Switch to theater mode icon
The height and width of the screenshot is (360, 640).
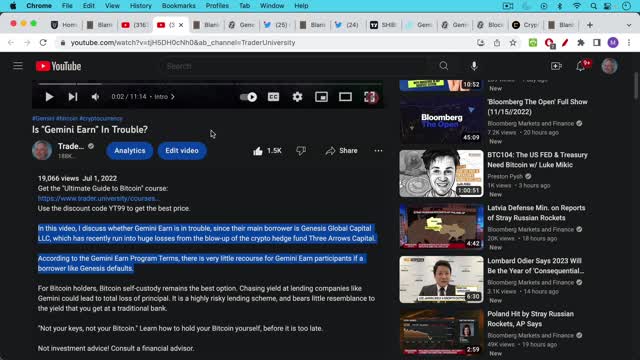click(345, 97)
